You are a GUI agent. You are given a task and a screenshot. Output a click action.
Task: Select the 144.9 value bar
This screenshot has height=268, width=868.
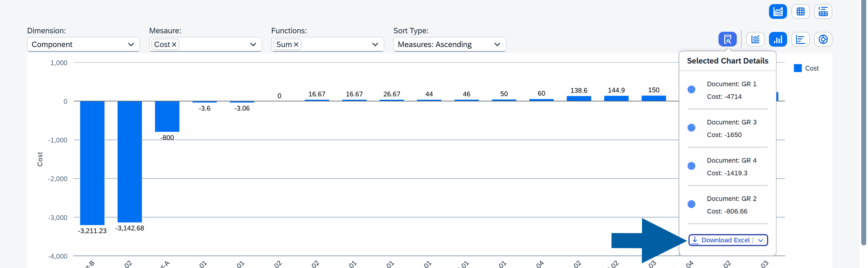click(x=616, y=99)
